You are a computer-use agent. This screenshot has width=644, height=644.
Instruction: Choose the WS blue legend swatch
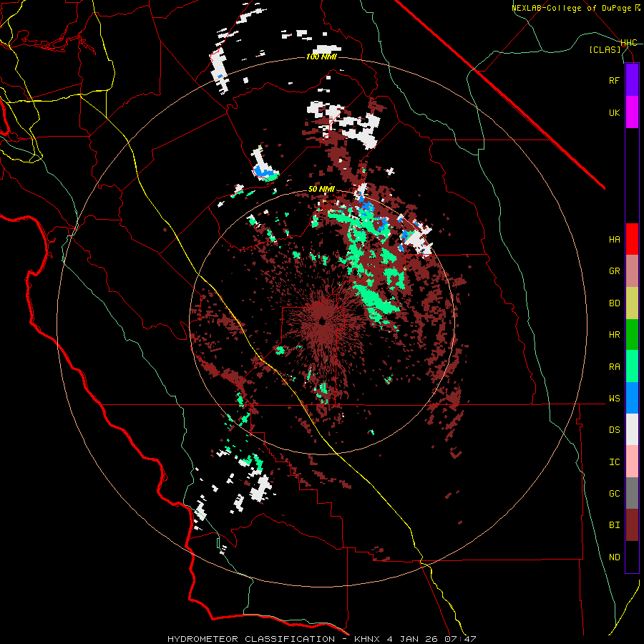pyautogui.click(x=632, y=398)
